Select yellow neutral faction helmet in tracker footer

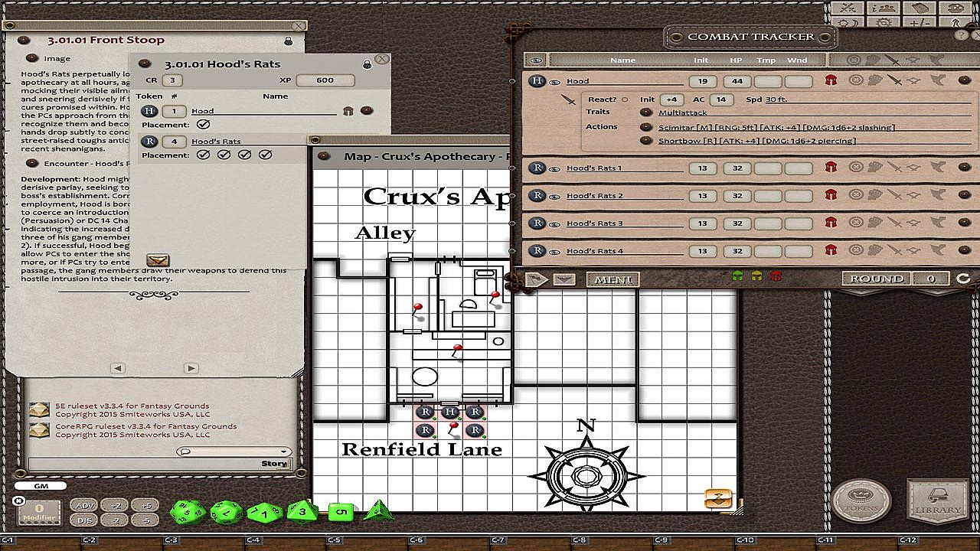[x=756, y=277]
